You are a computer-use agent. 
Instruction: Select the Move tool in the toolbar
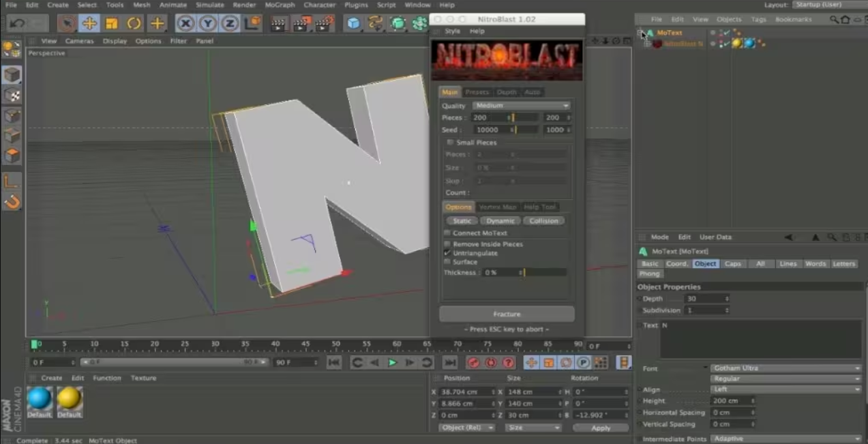[89, 24]
